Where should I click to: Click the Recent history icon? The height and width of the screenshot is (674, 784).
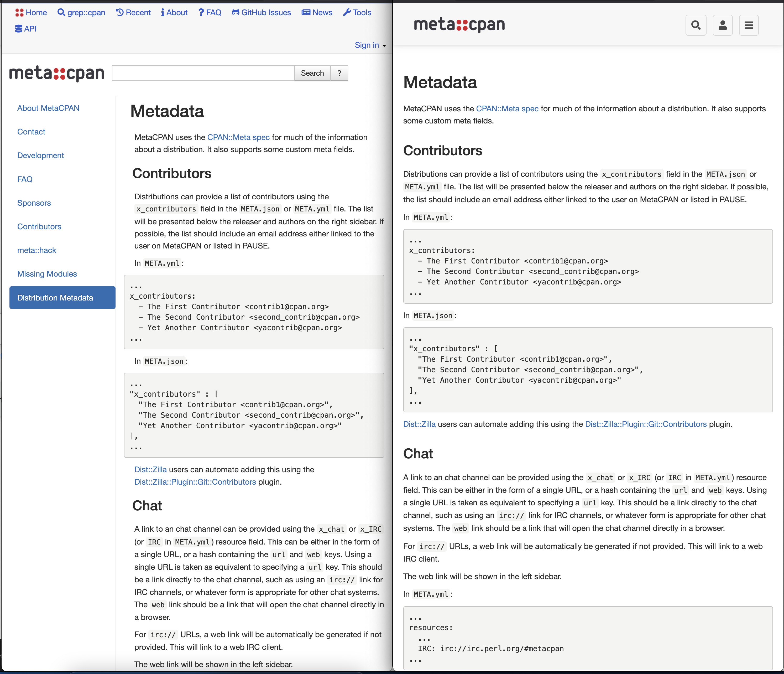(x=119, y=13)
